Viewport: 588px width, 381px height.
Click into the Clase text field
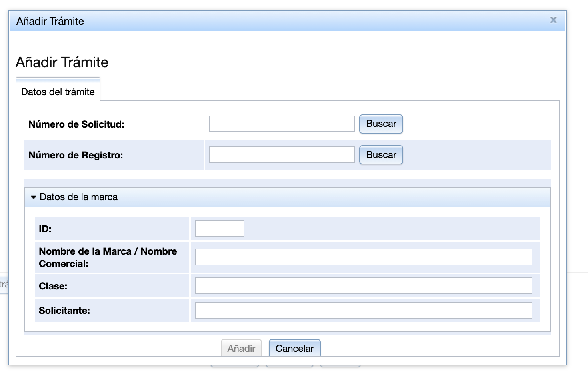pyautogui.click(x=363, y=286)
